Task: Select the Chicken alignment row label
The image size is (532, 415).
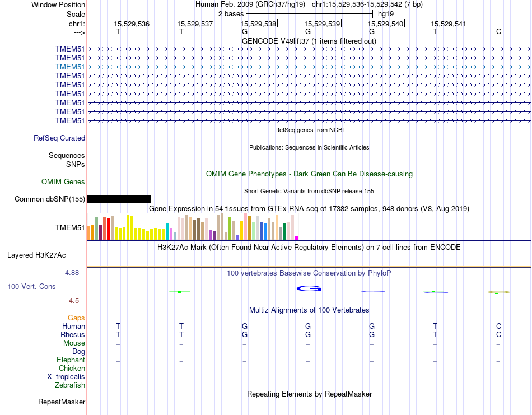Action: 72,368
